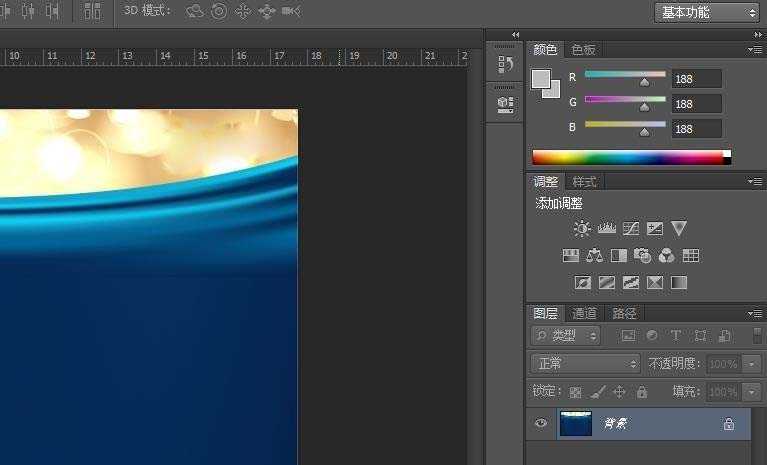
Task: Toggle lock transparent pixels
Action: (575, 392)
